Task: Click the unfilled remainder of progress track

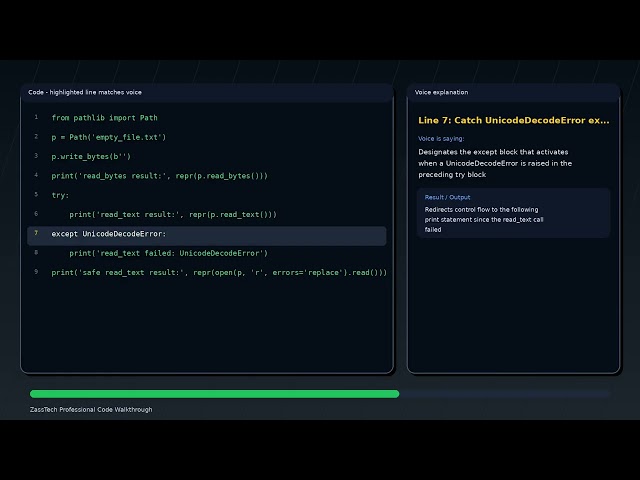Action: [505, 394]
